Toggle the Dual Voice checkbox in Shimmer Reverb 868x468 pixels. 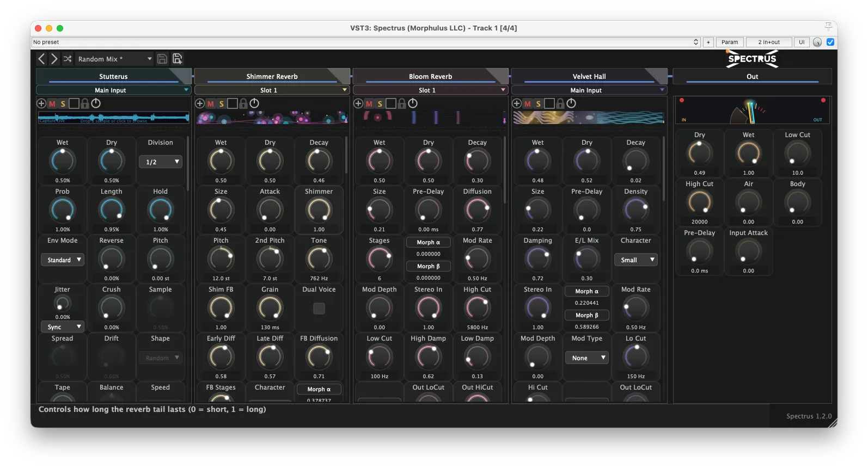coord(319,309)
